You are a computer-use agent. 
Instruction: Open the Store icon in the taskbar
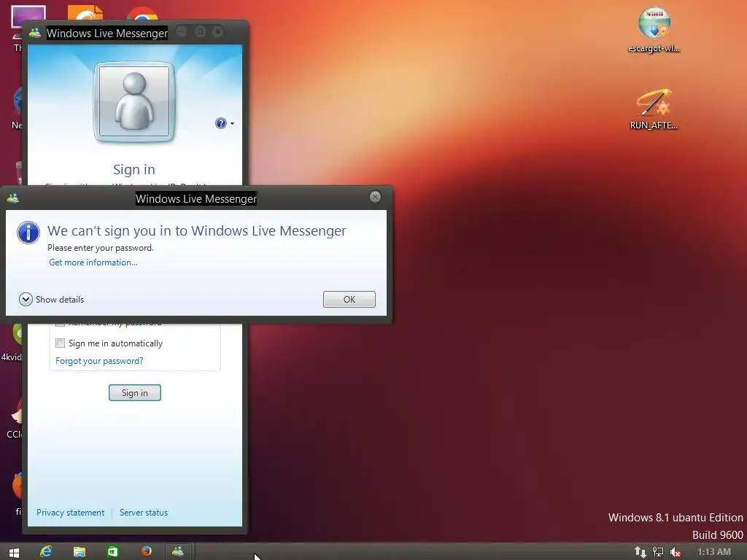click(x=112, y=551)
